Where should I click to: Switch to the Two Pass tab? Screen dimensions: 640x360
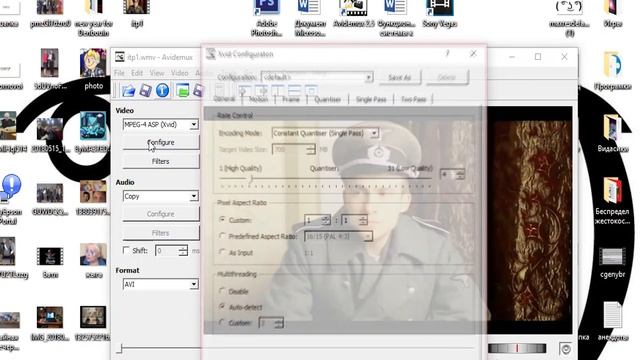413,99
